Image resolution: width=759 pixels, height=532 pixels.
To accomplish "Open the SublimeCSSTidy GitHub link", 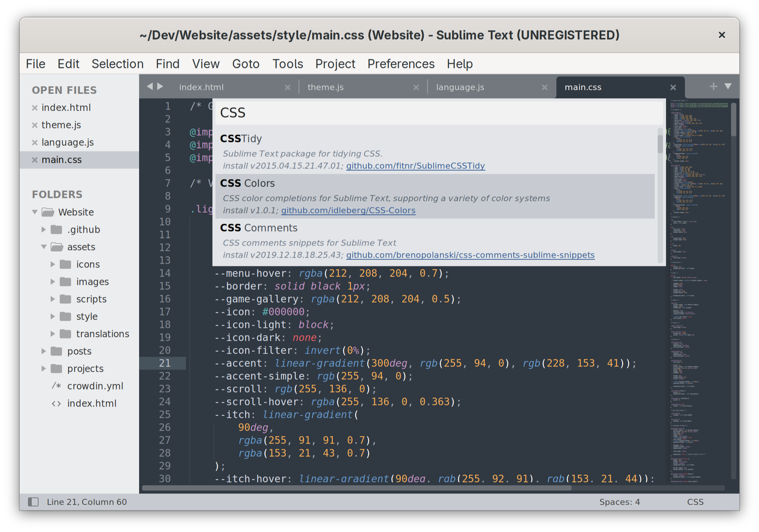I will 415,166.
